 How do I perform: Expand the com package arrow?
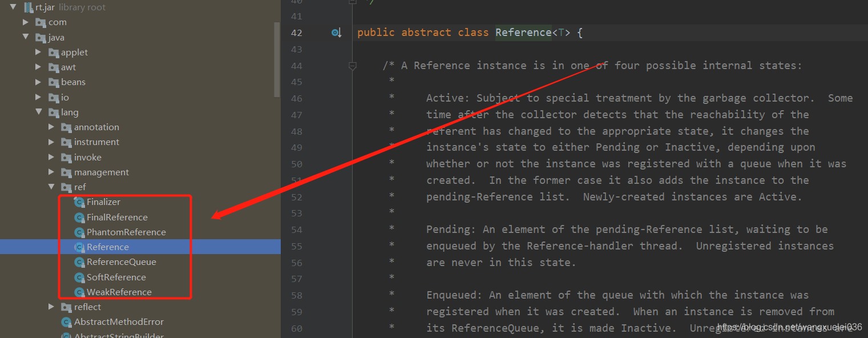(x=25, y=22)
